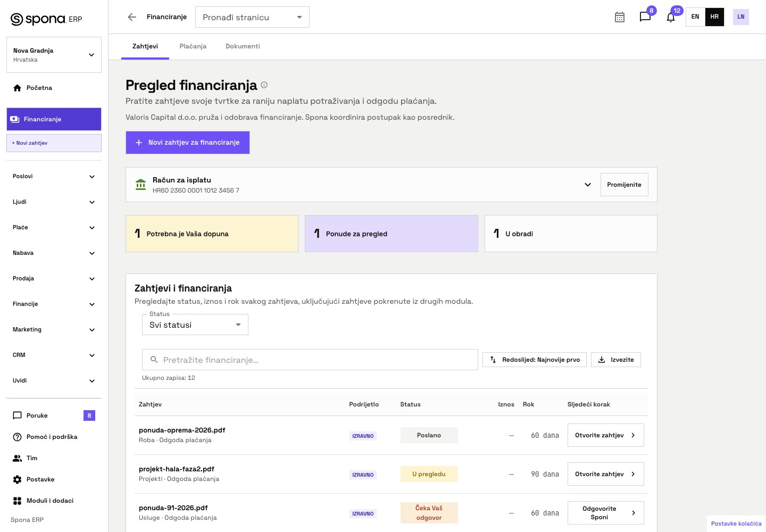Click the bank icon for Račun za isplatu

click(140, 185)
